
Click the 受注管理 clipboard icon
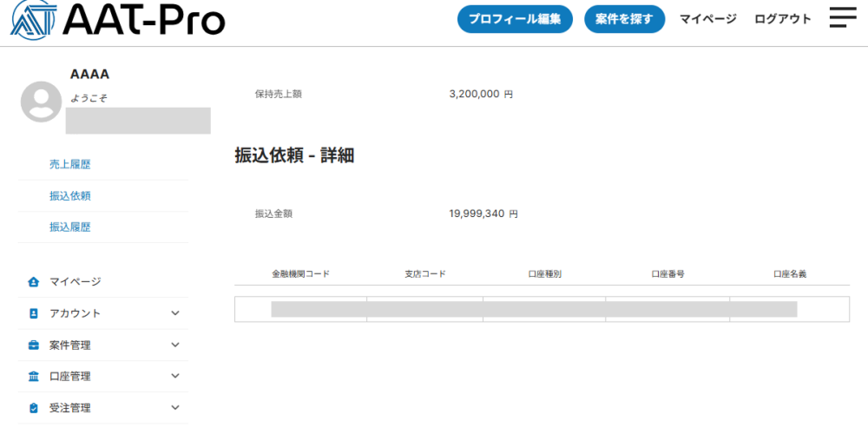pos(34,408)
